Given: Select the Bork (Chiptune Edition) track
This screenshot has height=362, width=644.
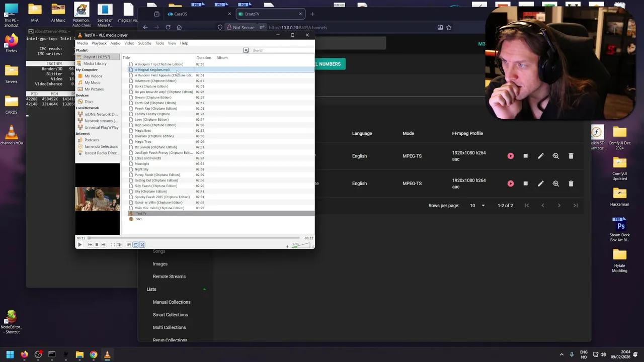Looking at the screenshot, I should (x=151, y=86).
